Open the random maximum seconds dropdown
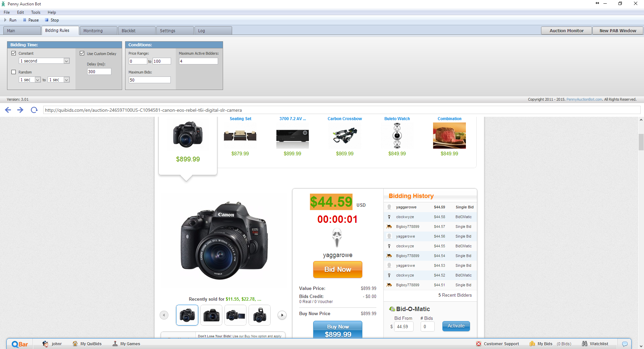 coord(59,80)
